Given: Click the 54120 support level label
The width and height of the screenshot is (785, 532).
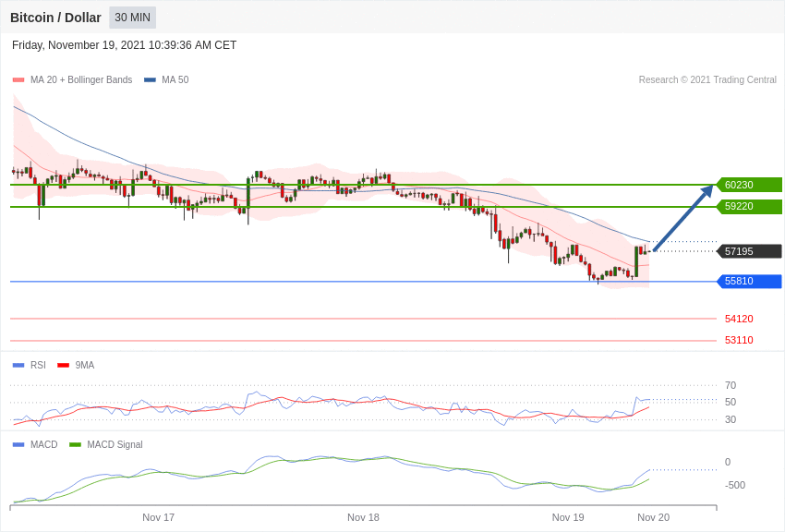Looking at the screenshot, I should tap(739, 319).
